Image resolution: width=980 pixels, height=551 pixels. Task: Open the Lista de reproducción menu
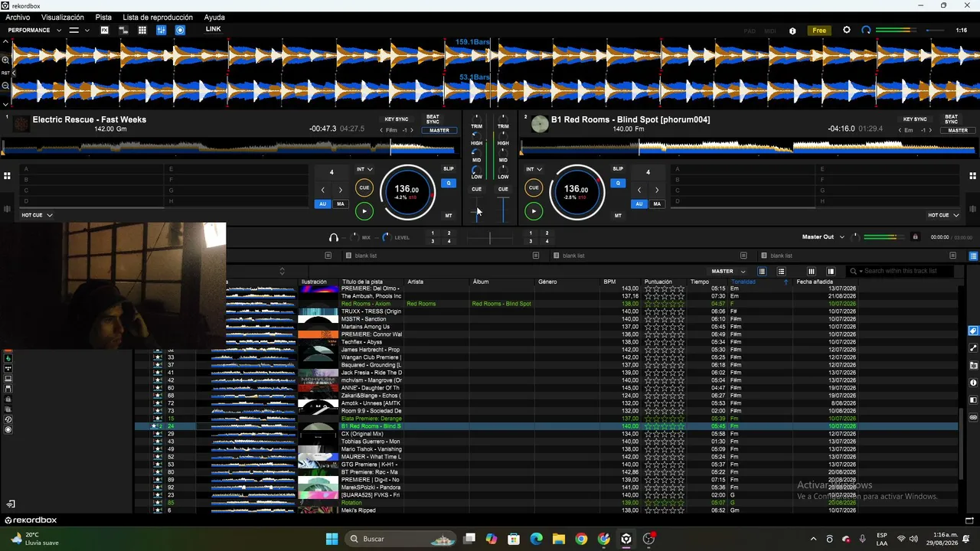click(158, 18)
